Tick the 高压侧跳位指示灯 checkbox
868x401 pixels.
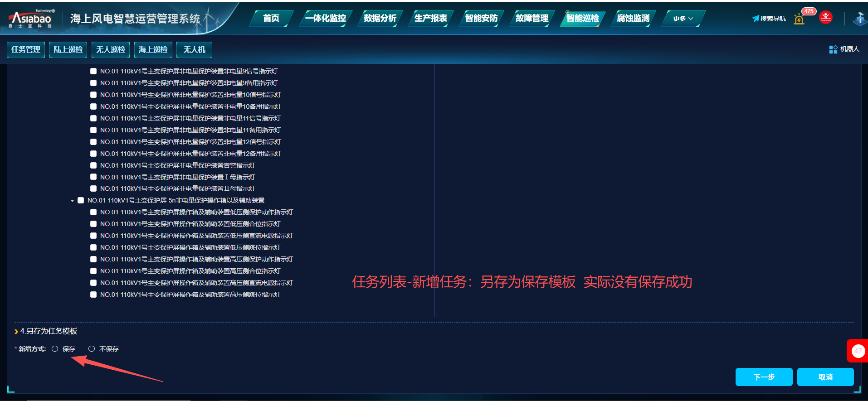(93, 295)
